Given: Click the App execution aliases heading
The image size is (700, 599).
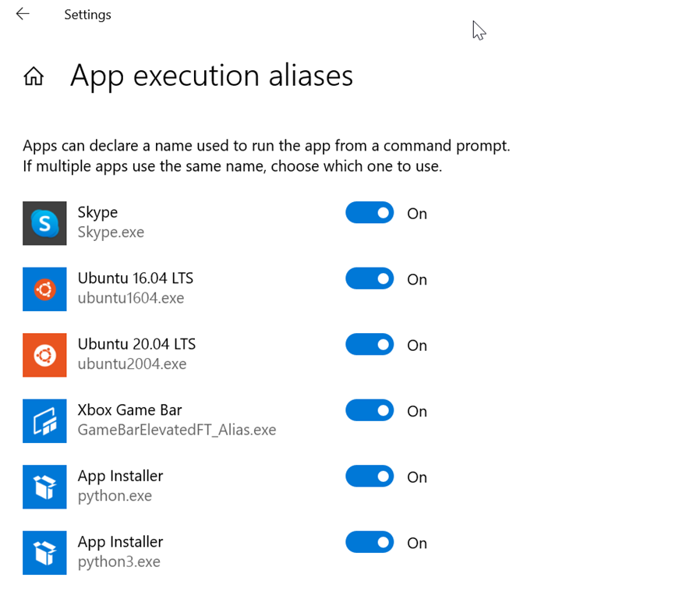Looking at the screenshot, I should point(211,76).
